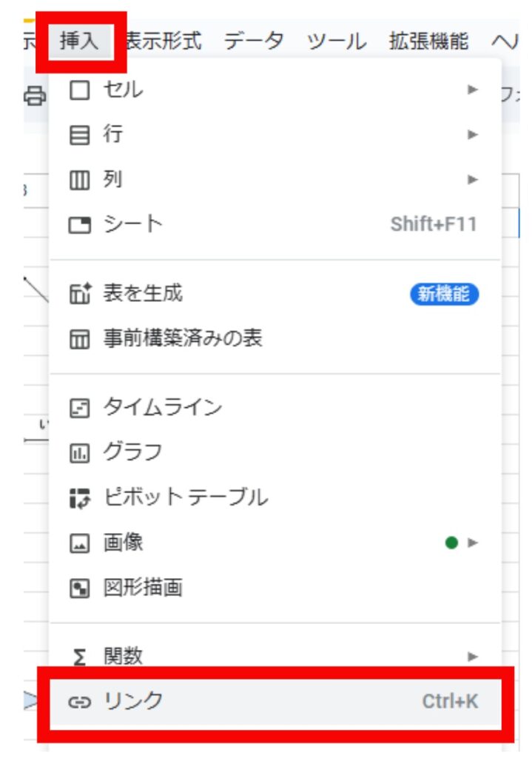The image size is (532, 758).
Task: Open the データ menu
Action: tap(254, 41)
